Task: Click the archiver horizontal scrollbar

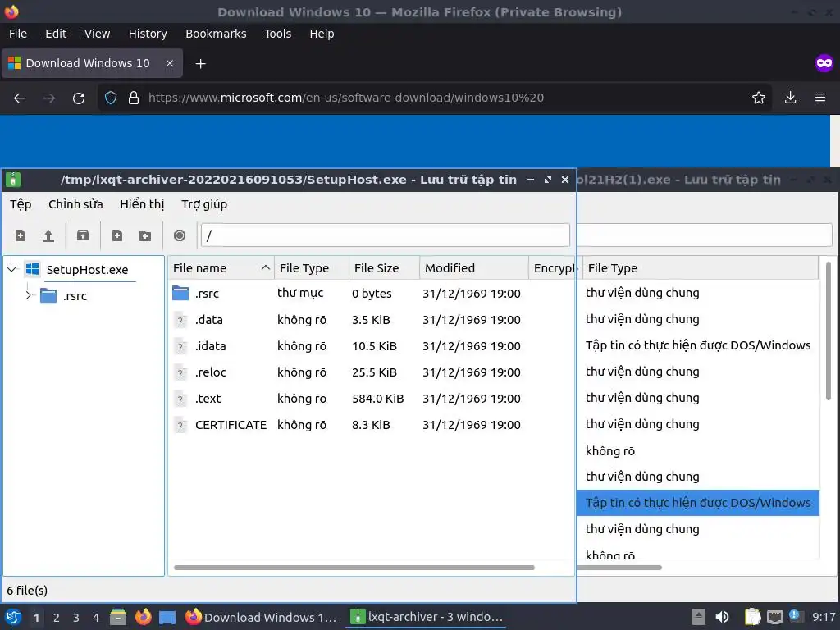Action: [x=354, y=568]
